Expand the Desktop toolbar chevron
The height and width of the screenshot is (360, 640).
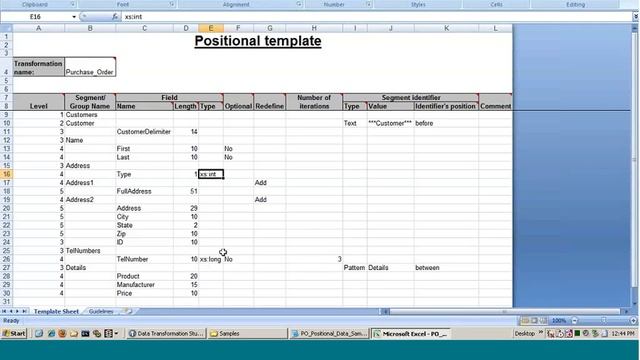coord(541,333)
